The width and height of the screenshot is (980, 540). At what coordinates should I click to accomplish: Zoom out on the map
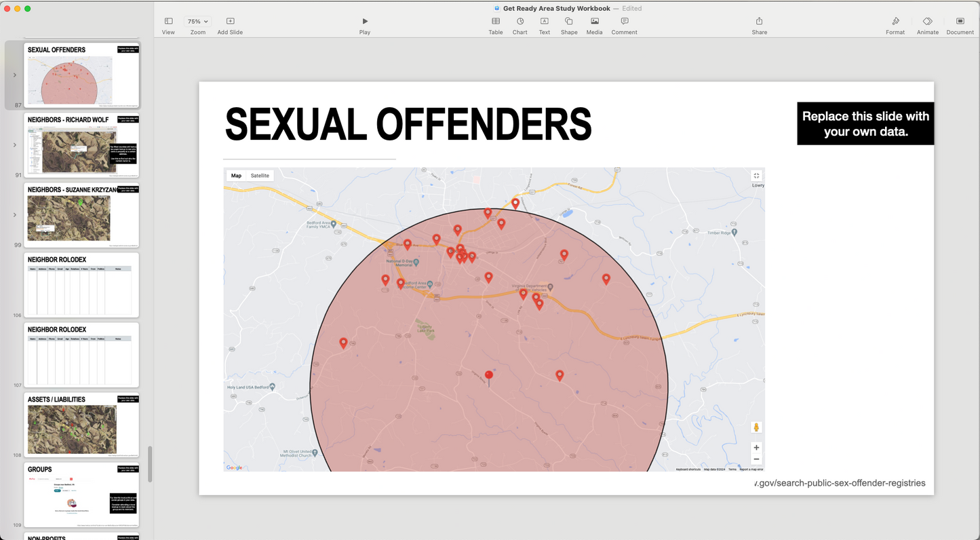click(x=757, y=459)
